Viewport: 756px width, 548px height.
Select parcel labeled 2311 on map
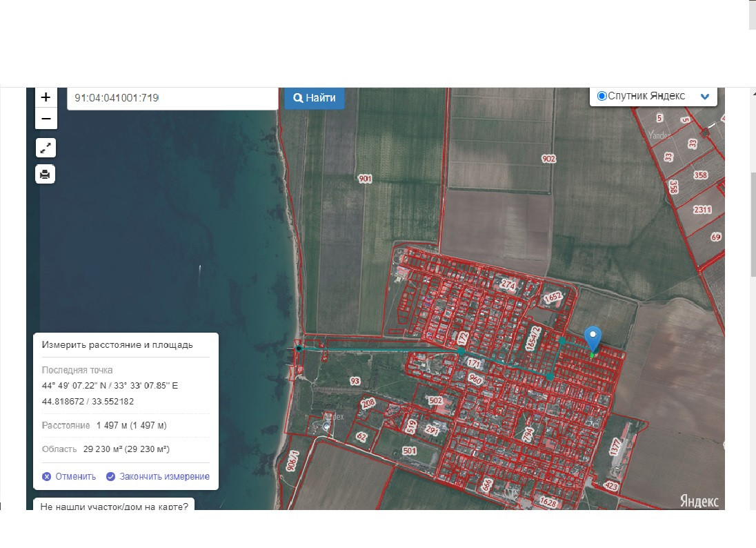click(702, 210)
